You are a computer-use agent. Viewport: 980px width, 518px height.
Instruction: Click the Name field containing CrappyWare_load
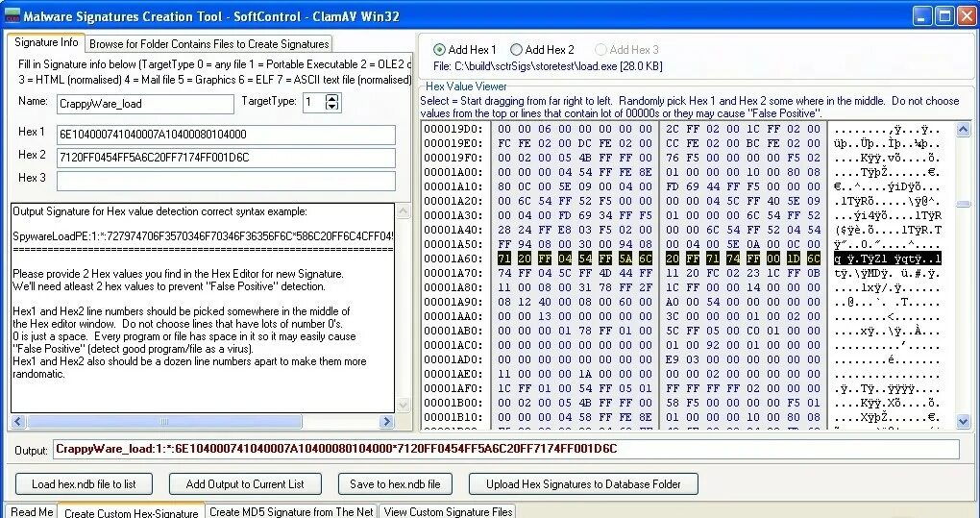(x=145, y=104)
